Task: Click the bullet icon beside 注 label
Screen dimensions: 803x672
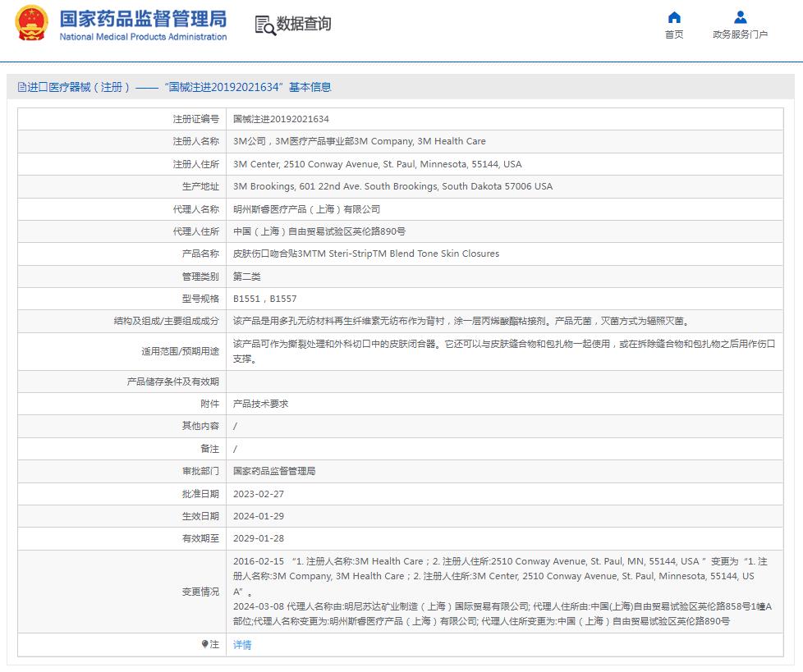Action: 204,644
